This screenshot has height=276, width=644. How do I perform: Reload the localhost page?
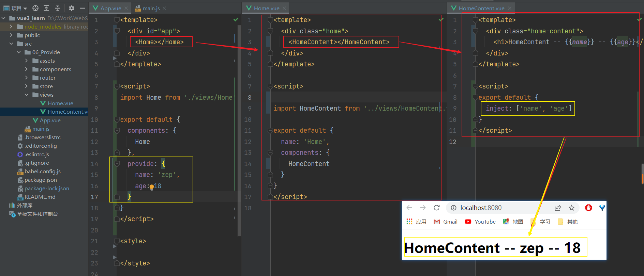tap(436, 208)
